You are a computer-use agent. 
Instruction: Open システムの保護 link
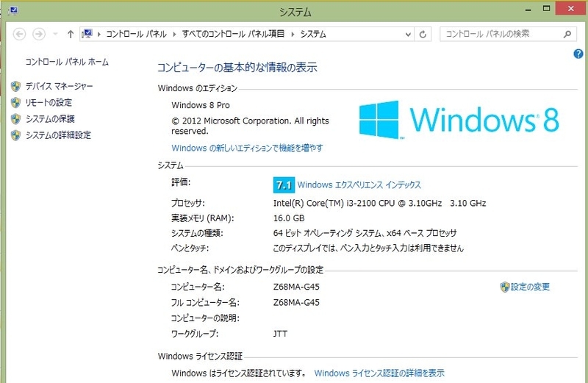tap(50, 119)
